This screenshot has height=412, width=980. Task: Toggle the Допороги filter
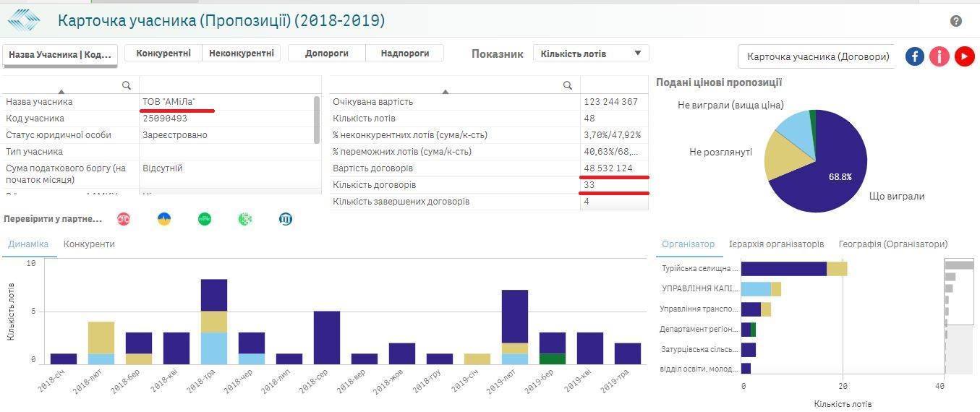[327, 53]
